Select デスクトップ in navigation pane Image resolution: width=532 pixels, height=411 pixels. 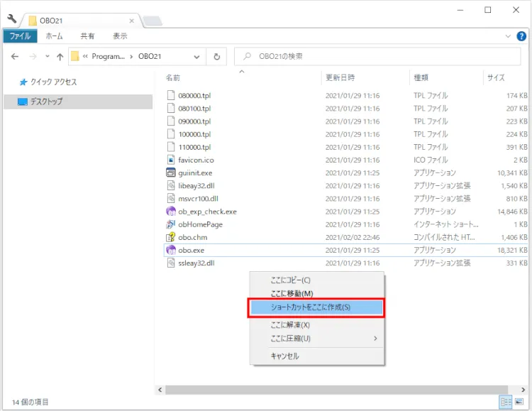point(78,102)
